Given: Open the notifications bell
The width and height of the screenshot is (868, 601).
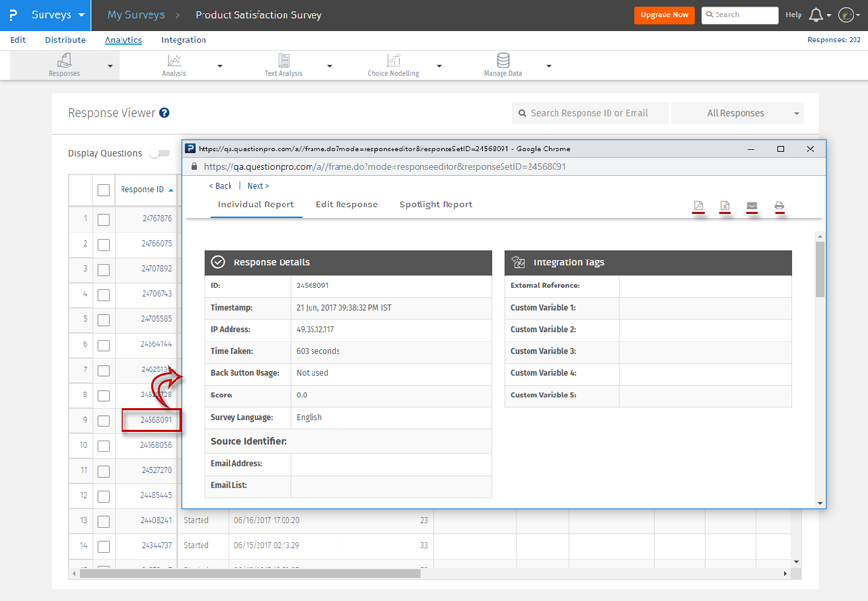Looking at the screenshot, I should click(816, 15).
